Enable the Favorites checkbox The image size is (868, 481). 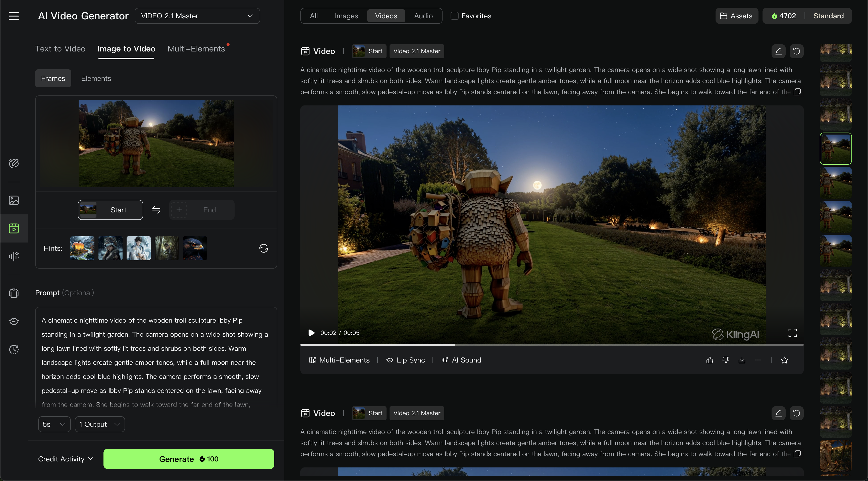click(x=455, y=16)
